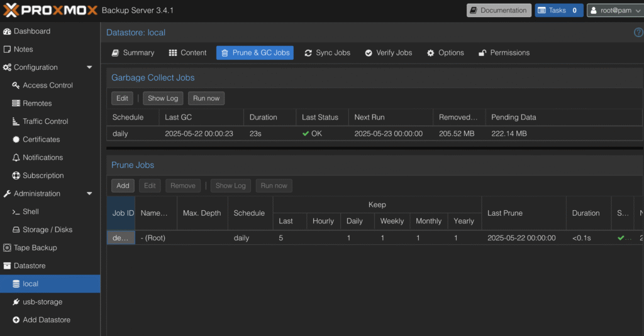Click the Content tab grid icon
644x336 pixels.
173,53
